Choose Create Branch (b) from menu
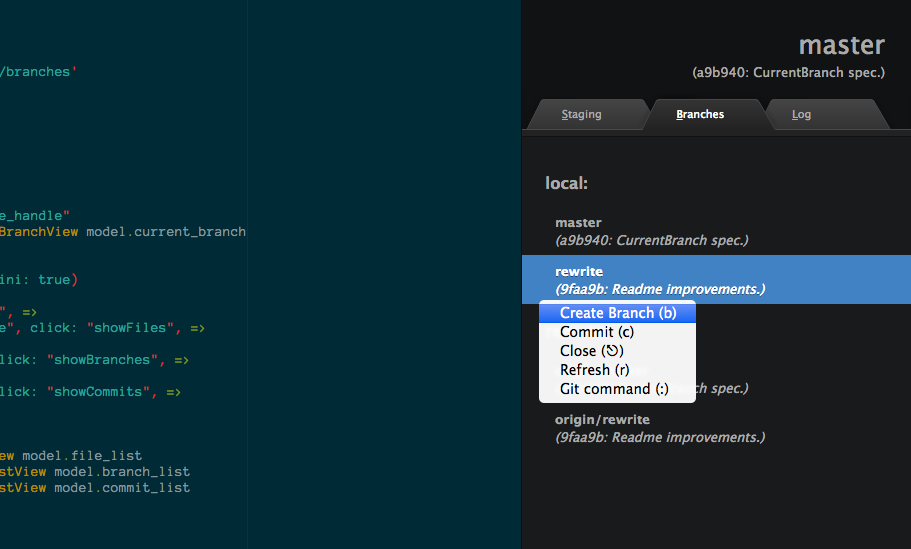Viewport: 911px width, 549px height. pos(617,313)
